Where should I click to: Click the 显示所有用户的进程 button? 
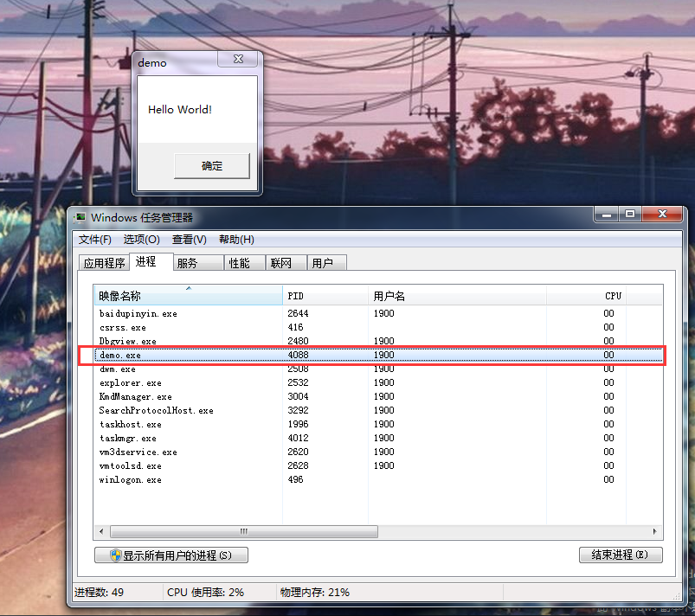pos(171,555)
